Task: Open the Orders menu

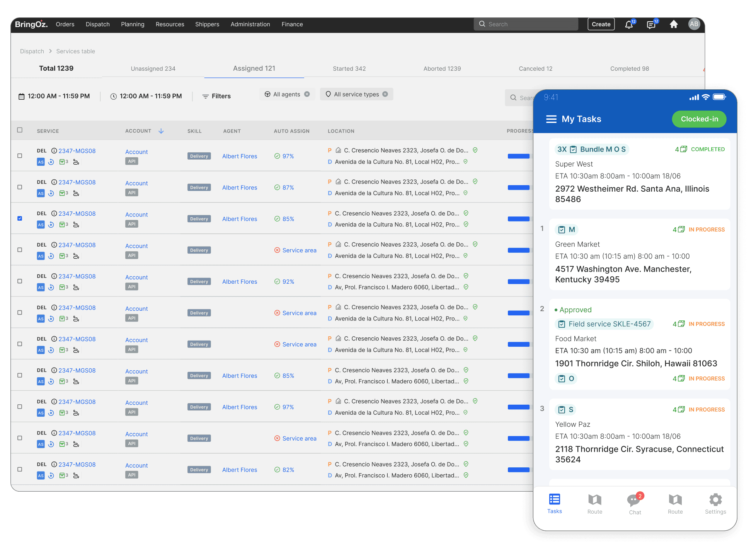Action: [x=65, y=24]
